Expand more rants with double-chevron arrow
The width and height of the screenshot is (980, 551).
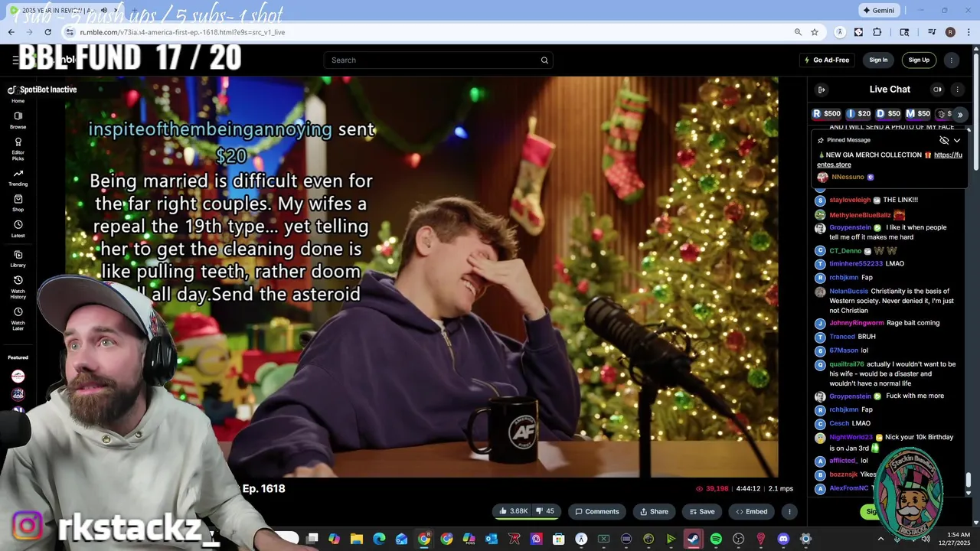pyautogui.click(x=960, y=114)
